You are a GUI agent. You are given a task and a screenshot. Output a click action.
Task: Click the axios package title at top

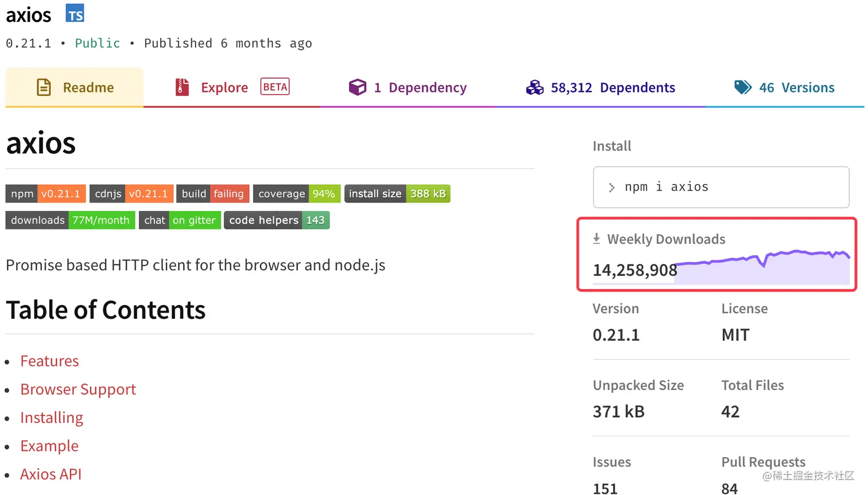[29, 15]
